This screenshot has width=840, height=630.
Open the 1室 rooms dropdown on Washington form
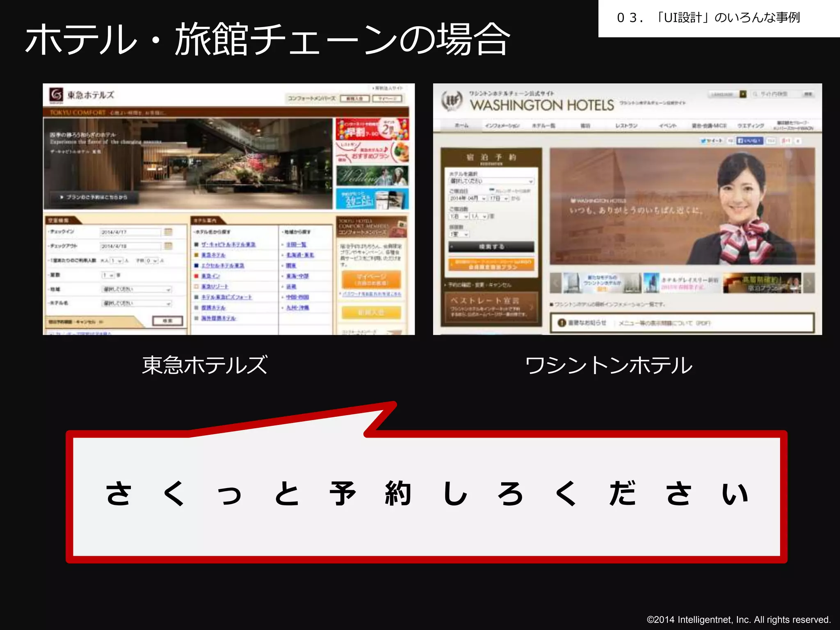click(459, 234)
